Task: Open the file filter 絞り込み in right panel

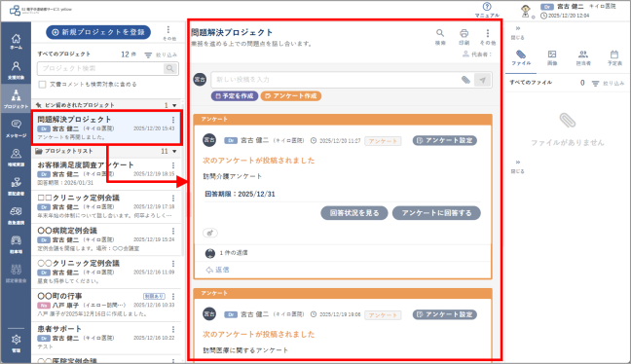Action: click(608, 84)
